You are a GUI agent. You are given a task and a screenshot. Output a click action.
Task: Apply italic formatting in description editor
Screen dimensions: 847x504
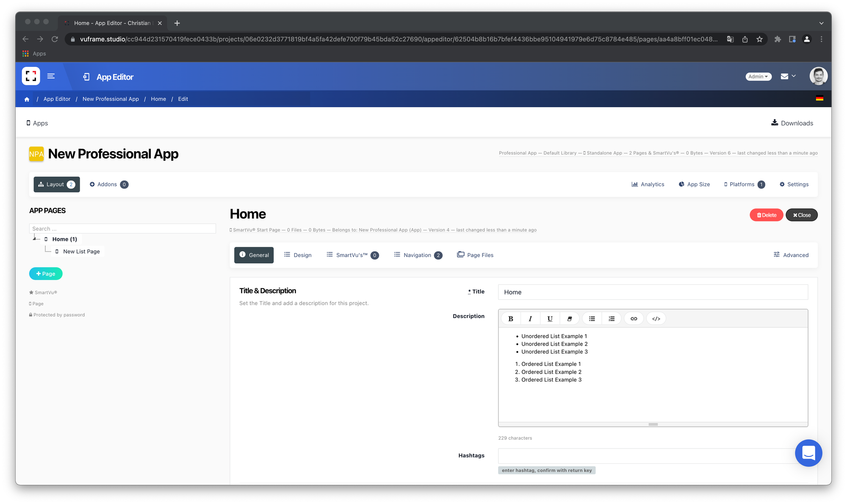[530, 318]
